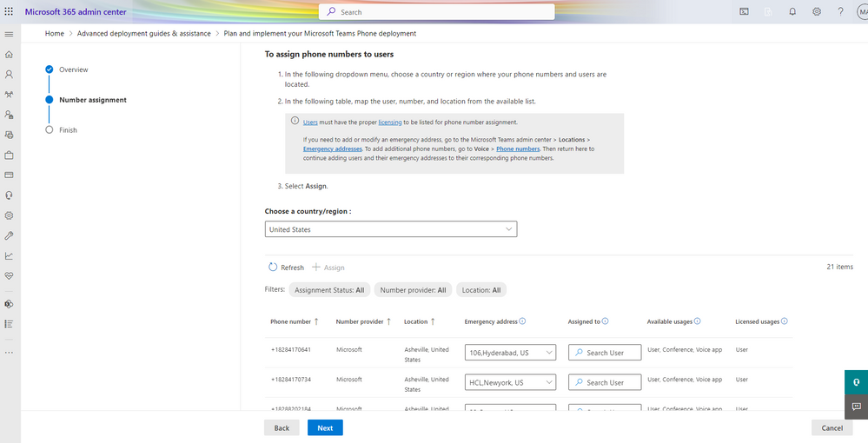Open Assignment Status: All filter
The height and width of the screenshot is (443, 868).
click(x=329, y=289)
